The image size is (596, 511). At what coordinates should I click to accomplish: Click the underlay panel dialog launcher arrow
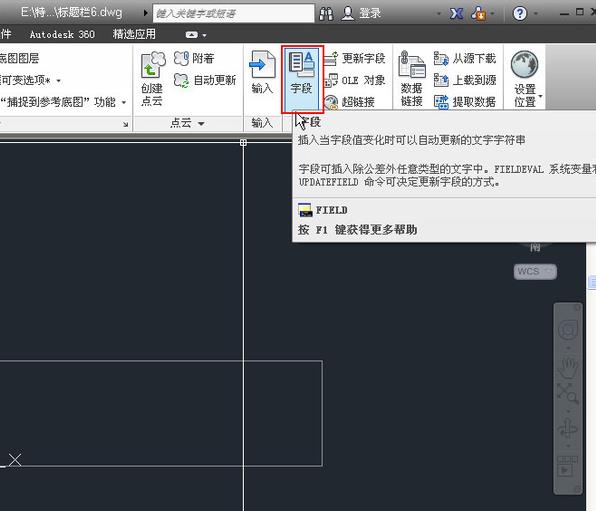coord(125,124)
